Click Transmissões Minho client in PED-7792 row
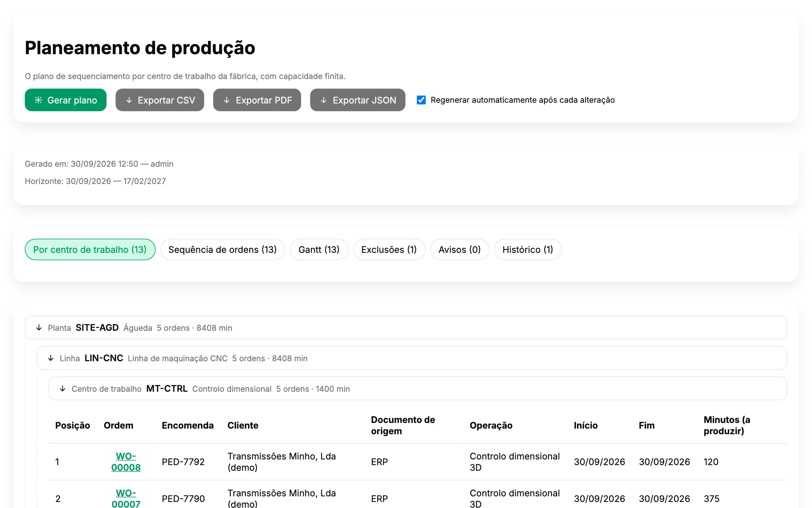The height and width of the screenshot is (508, 812). [282, 462]
